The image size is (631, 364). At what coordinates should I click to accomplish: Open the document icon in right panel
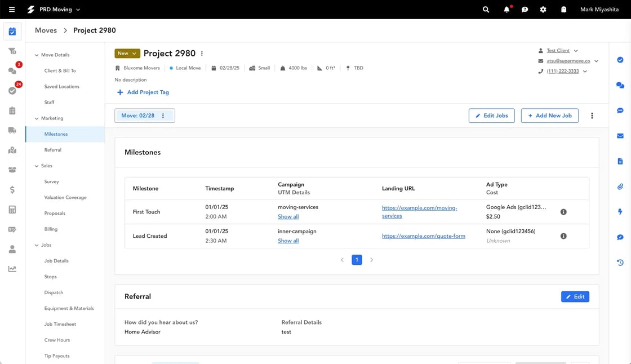click(620, 161)
